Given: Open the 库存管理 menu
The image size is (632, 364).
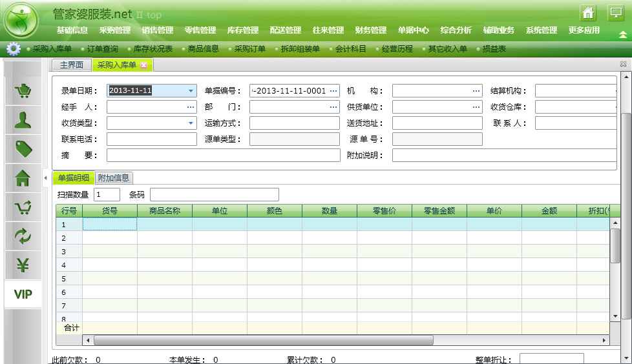Looking at the screenshot, I should point(243,30).
